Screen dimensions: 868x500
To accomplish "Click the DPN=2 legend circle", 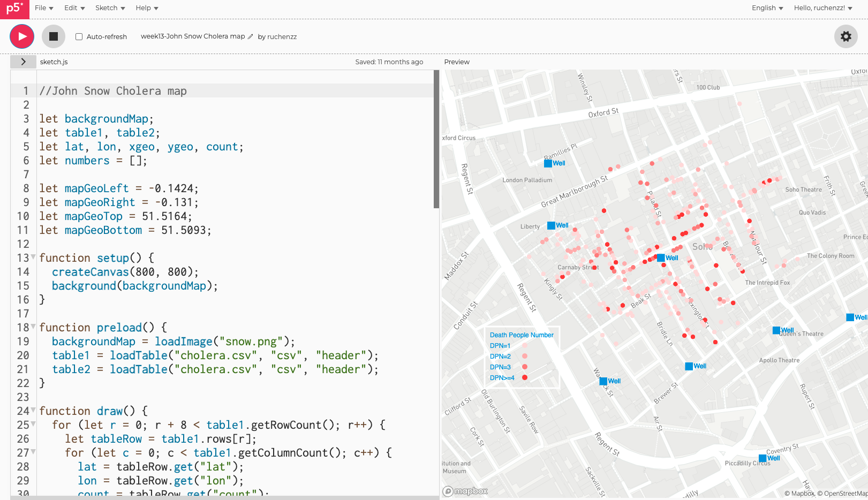I will point(525,356).
